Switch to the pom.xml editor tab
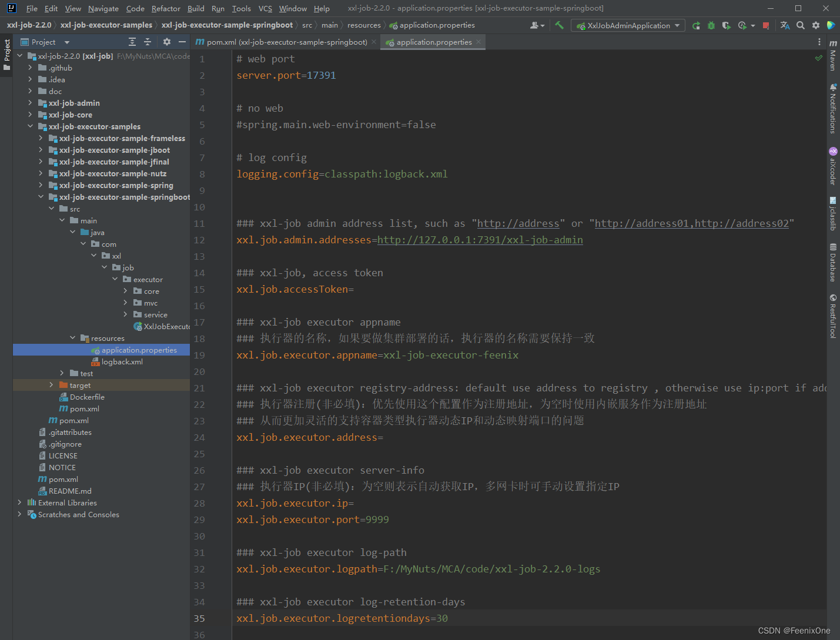The image size is (840, 640). pos(282,42)
